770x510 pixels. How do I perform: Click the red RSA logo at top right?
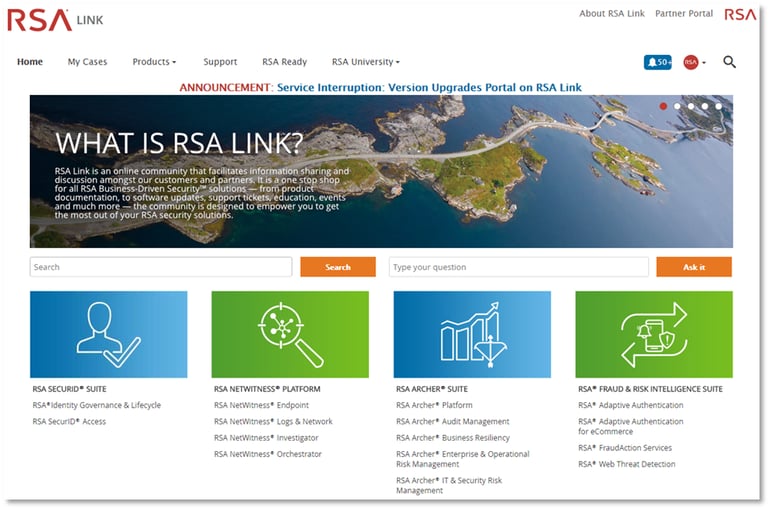click(x=741, y=14)
